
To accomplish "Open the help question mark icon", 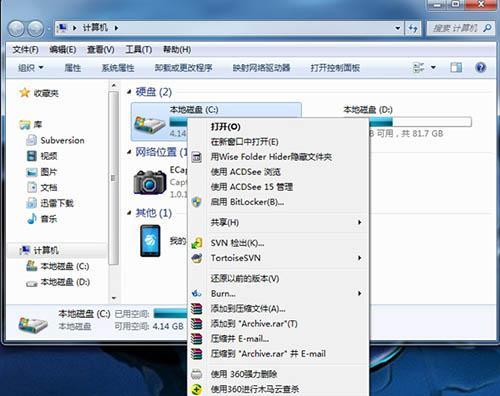I will pyautogui.click(x=480, y=68).
